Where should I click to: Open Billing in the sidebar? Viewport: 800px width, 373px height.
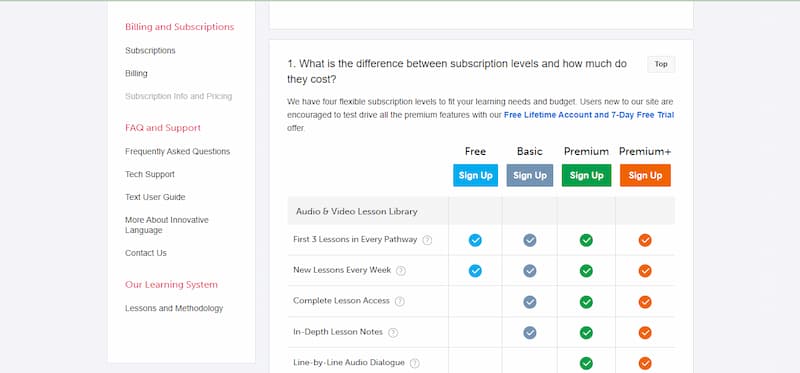[136, 73]
